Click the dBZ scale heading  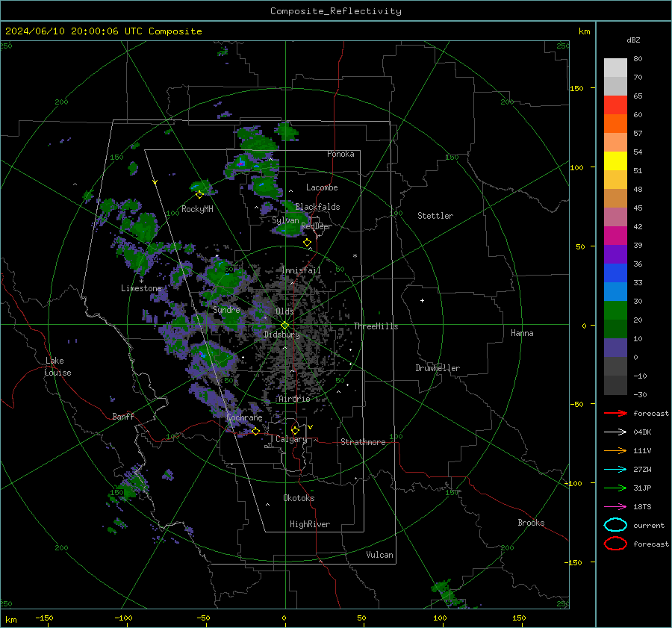633,40
